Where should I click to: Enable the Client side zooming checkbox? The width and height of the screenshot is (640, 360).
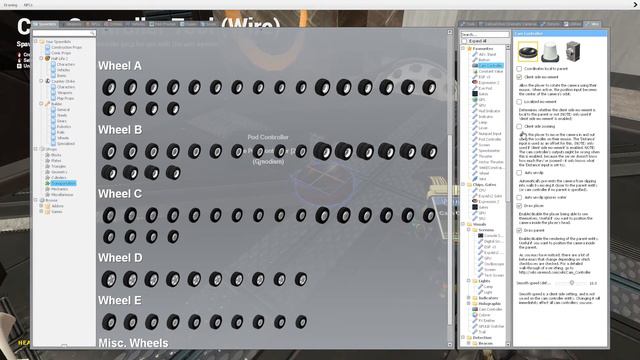pos(519,127)
